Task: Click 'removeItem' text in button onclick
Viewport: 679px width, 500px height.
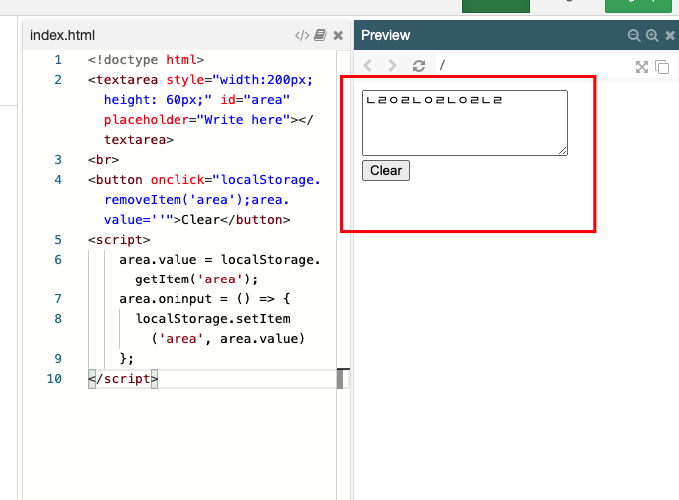Action: click(x=142, y=200)
